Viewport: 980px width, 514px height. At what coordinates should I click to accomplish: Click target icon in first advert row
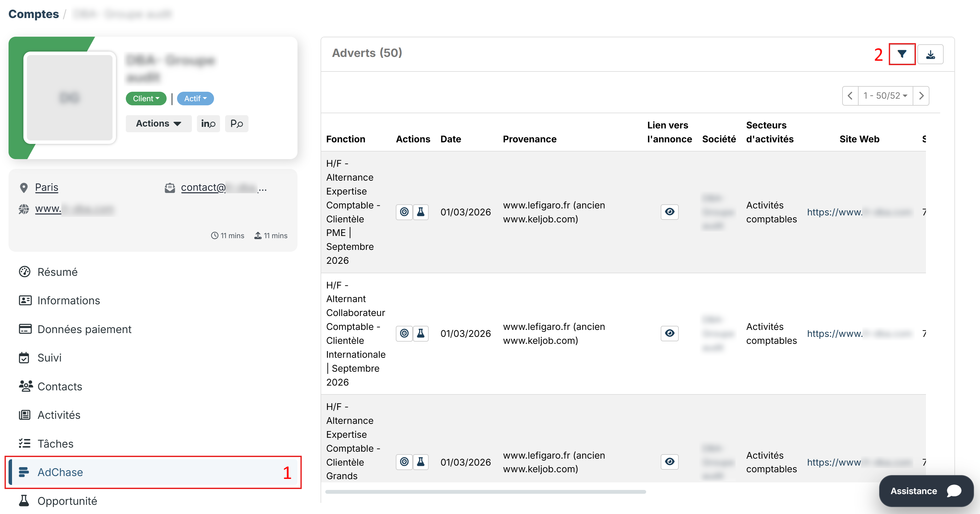(404, 212)
